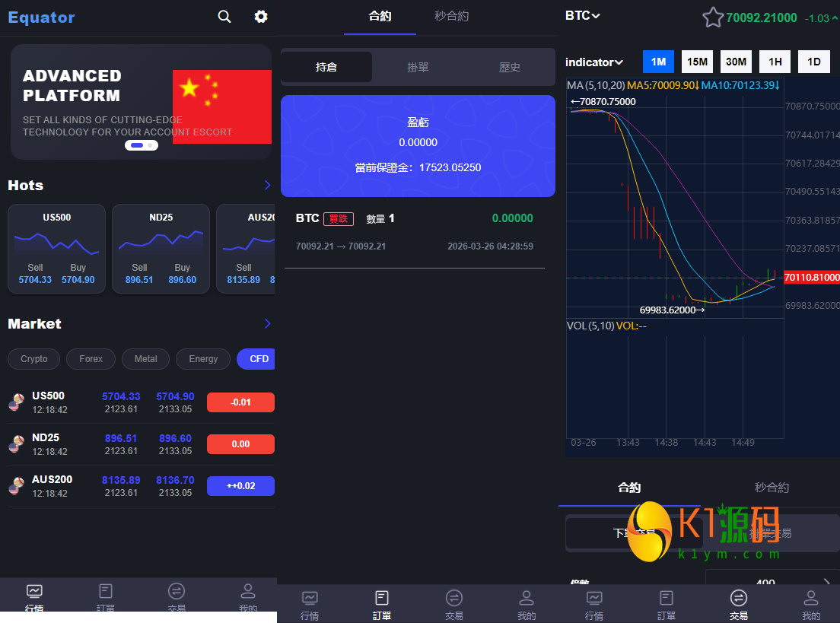Select the CFD market filter

(256, 358)
